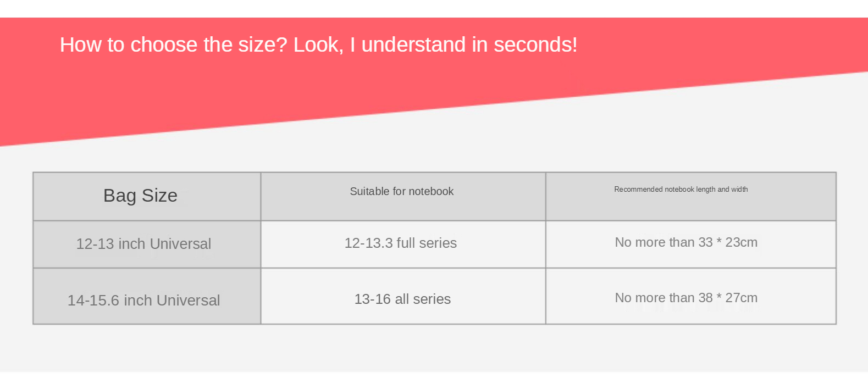Click the word 'seconds!' in the headline
The height and width of the screenshot is (389, 868).
(x=535, y=45)
